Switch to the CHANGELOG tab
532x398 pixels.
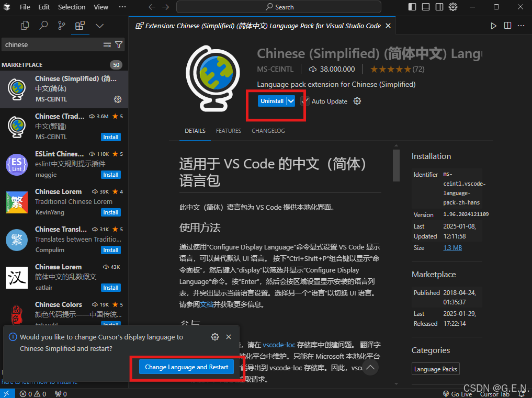coord(268,131)
